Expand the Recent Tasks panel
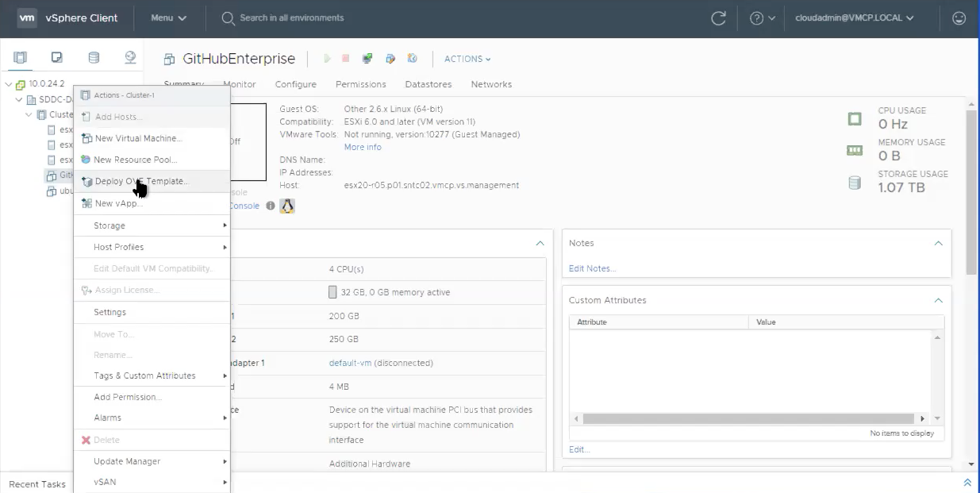This screenshot has width=980, height=493. pos(967,483)
